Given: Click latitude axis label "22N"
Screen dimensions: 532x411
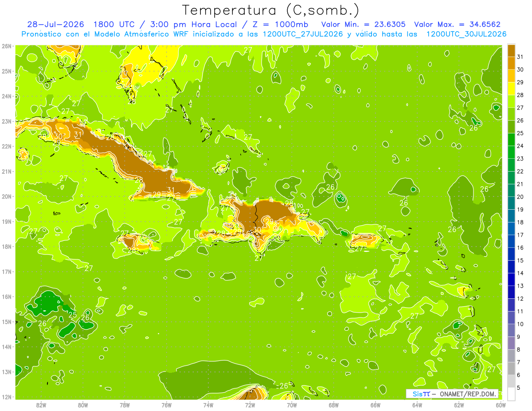Looking at the screenshot, I should (7, 146).
